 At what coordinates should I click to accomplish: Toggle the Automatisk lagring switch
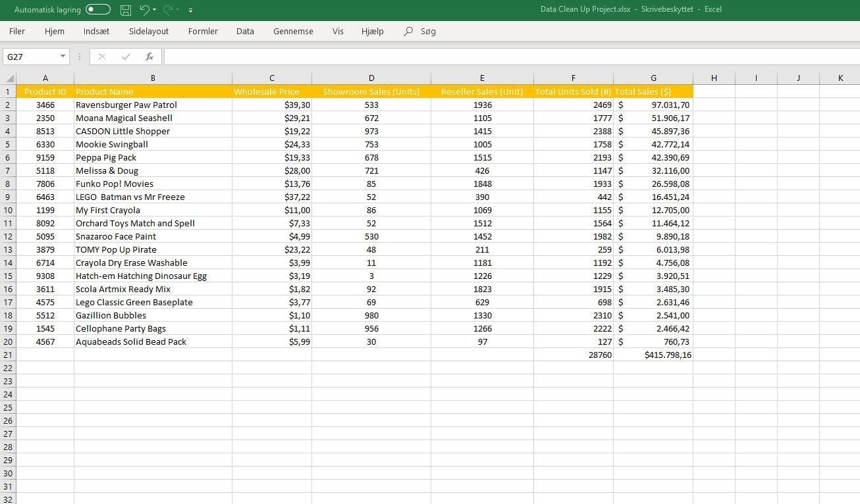pyautogui.click(x=98, y=10)
